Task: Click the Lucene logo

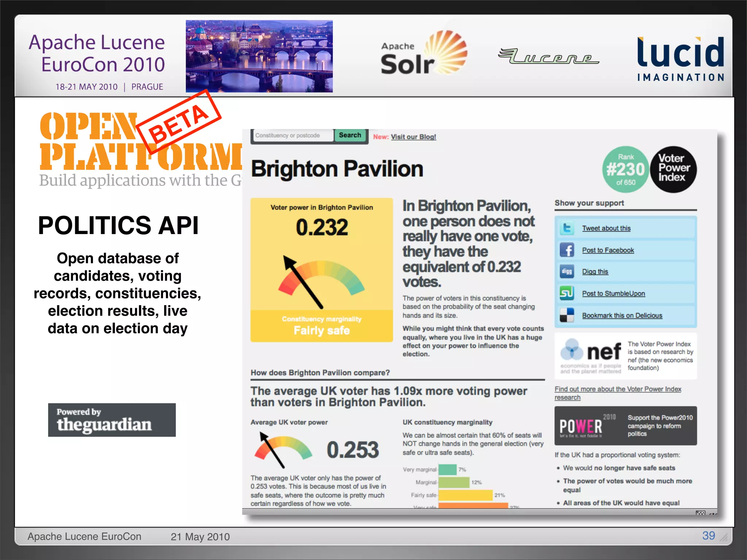Action: pos(548,56)
